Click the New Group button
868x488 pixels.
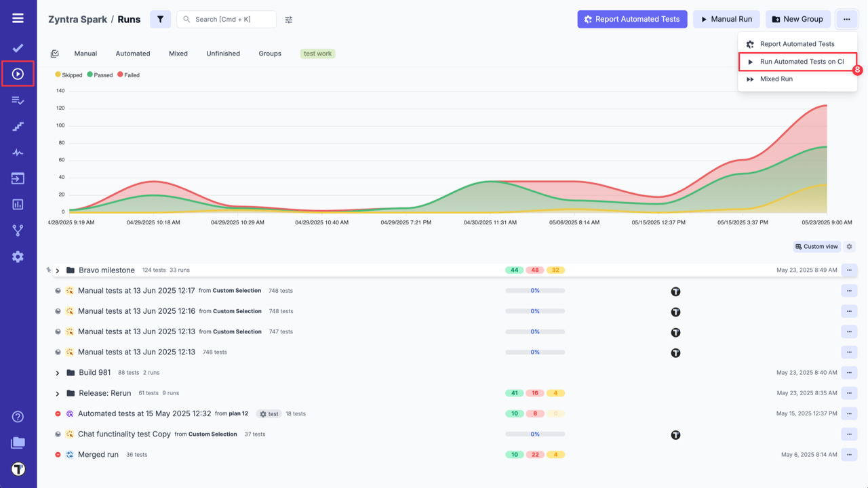tap(797, 19)
